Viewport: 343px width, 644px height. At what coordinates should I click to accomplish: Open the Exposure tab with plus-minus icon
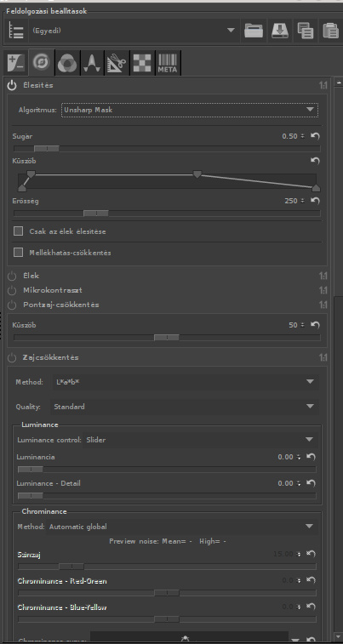click(x=16, y=63)
